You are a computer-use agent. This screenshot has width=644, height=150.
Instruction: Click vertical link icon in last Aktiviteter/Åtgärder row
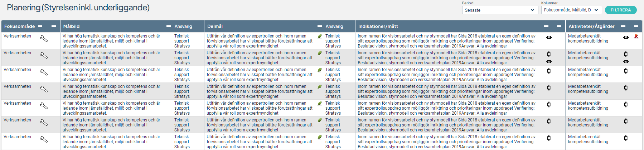pos(626,138)
